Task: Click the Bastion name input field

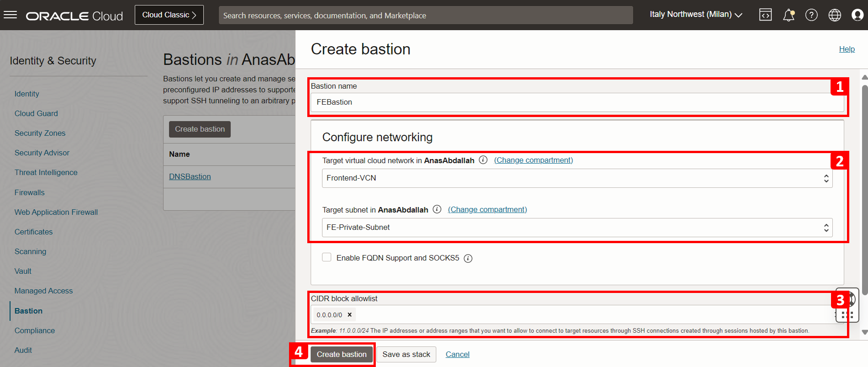Action: tap(577, 102)
